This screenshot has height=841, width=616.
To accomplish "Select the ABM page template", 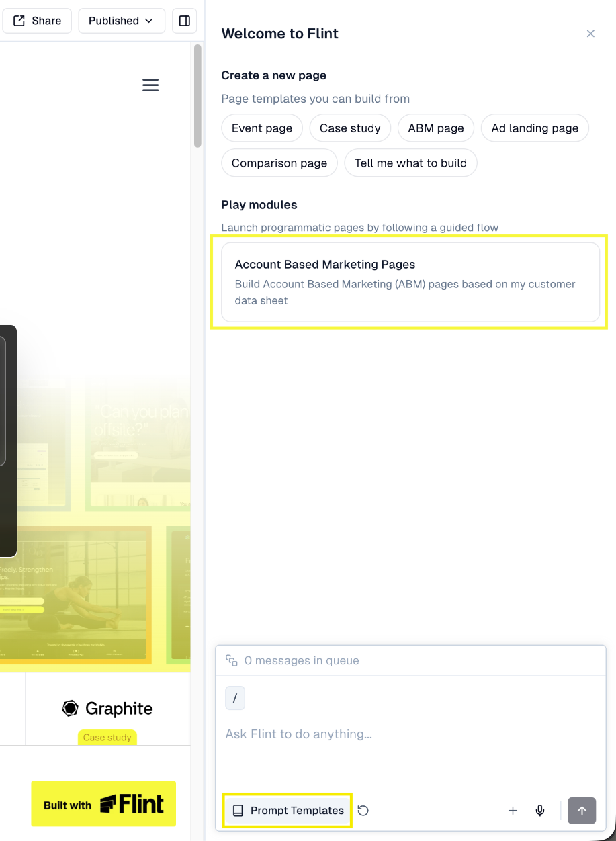I will coord(435,128).
